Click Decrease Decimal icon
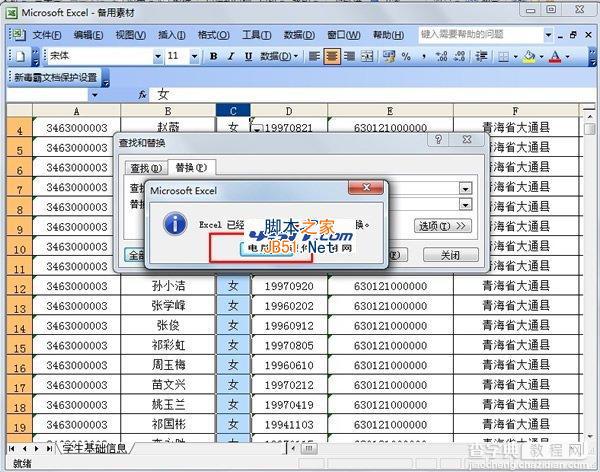Screen dimensions: 600x472 [459, 57]
